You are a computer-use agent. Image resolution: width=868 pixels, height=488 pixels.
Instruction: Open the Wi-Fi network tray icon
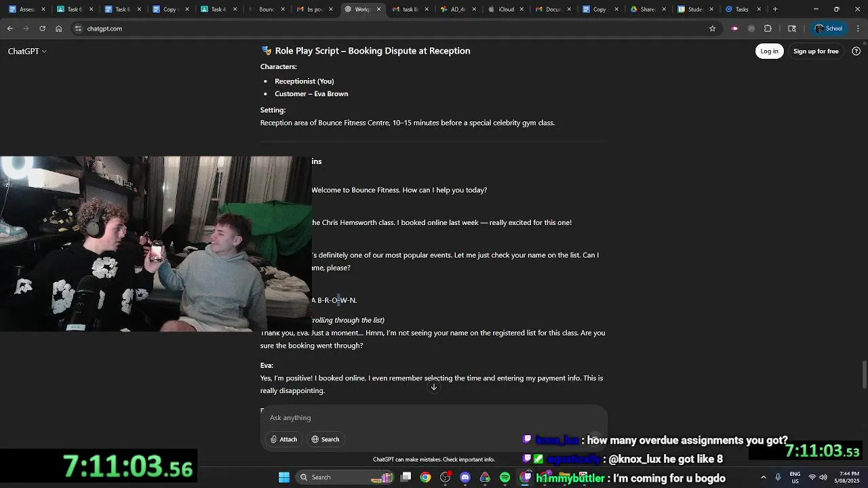coord(812,477)
